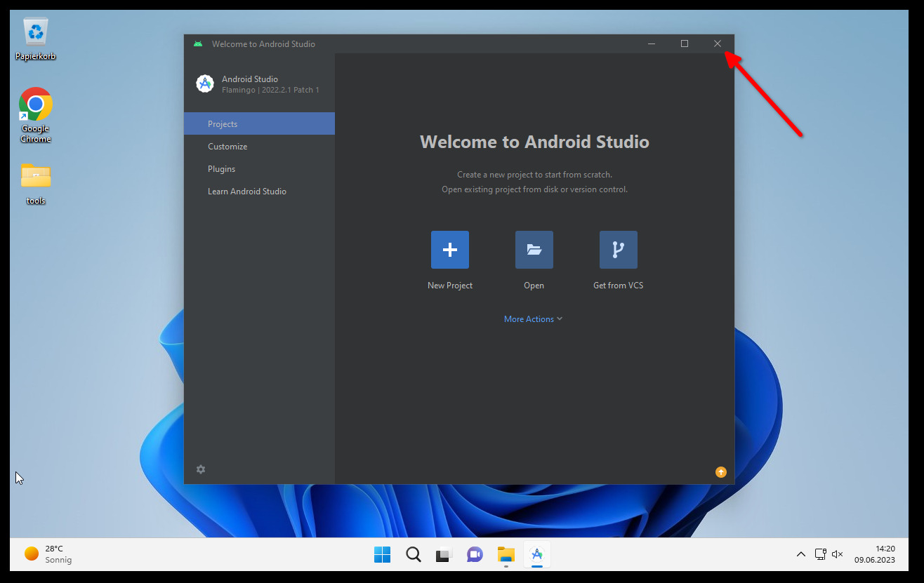The width and height of the screenshot is (924, 583).
Task: Open taskbar Search
Action: (x=414, y=554)
